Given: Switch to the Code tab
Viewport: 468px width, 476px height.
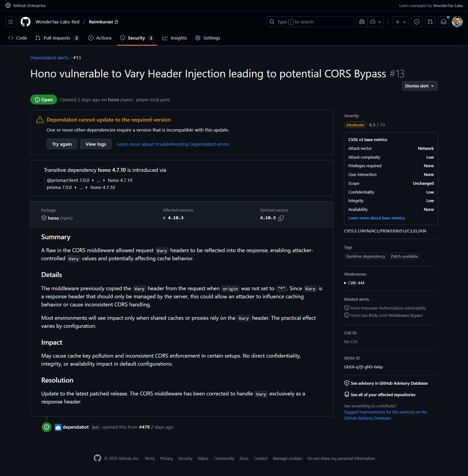Looking at the screenshot, I should pos(18,38).
